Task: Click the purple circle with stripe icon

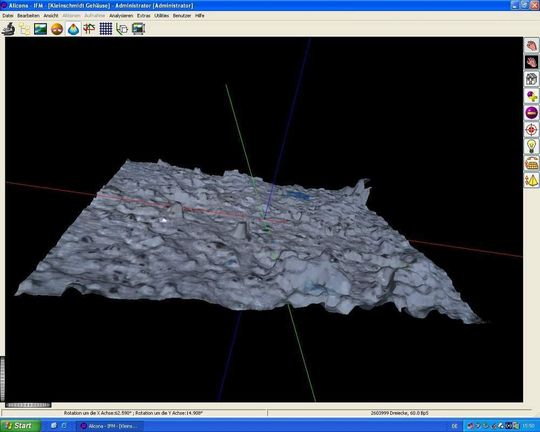Action: pos(531,112)
